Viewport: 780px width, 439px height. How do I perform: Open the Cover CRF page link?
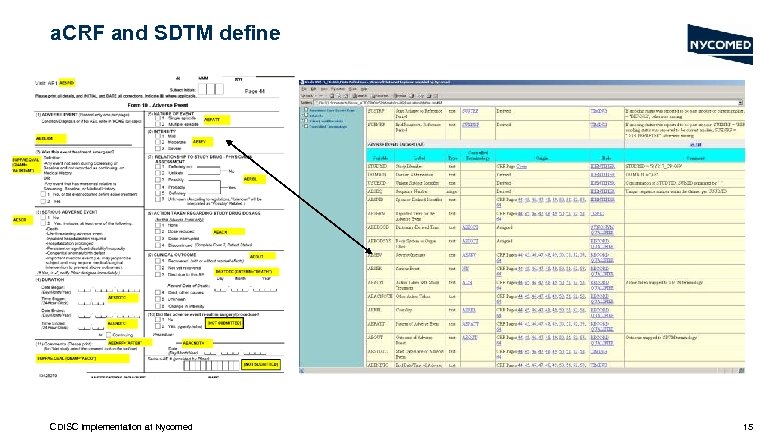pos(521,167)
